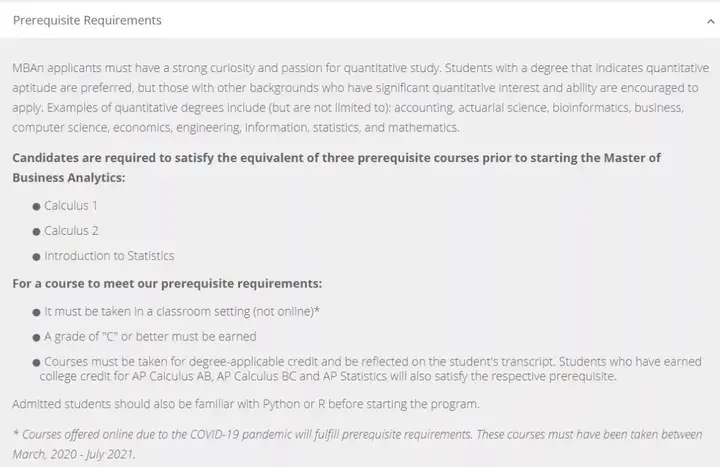Click the bullet beside Introduction to Statistics
The image size is (720, 467).
36,257
